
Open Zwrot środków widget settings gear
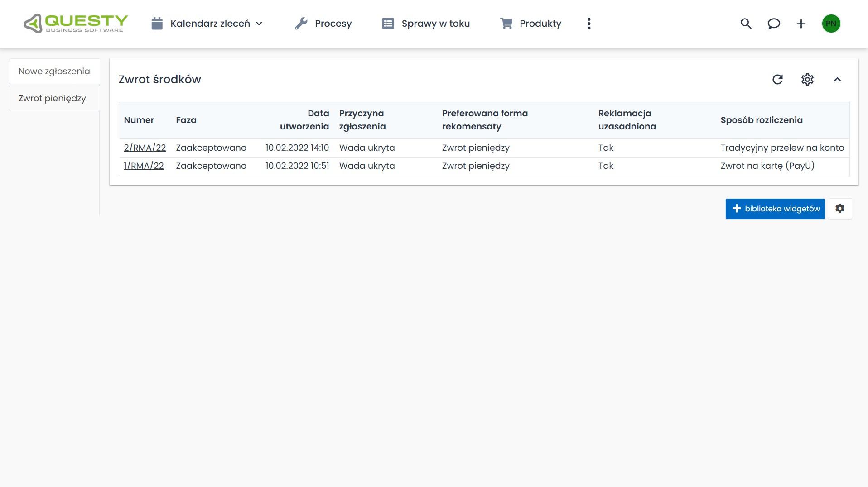point(807,80)
